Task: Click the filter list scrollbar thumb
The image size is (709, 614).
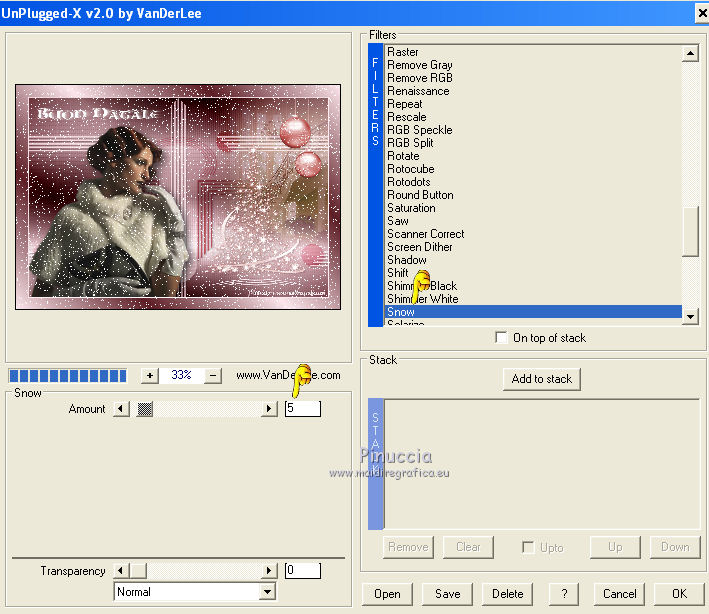Action: 690,231
